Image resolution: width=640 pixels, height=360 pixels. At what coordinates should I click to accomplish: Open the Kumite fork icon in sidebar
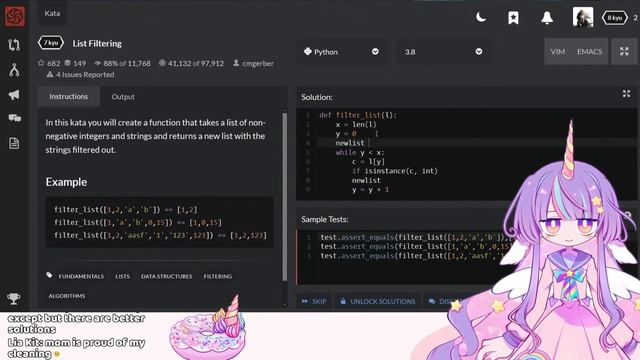(14, 70)
